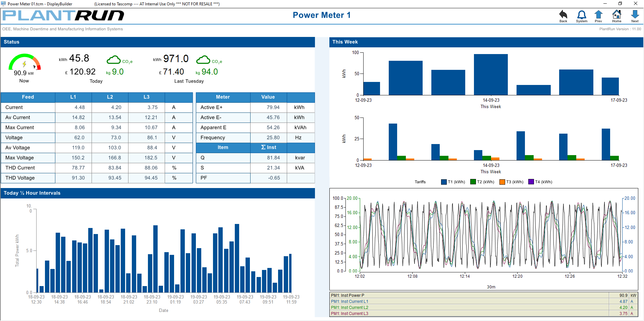
Task: Click Today's £120.92 cost value
Action: [x=83, y=72]
